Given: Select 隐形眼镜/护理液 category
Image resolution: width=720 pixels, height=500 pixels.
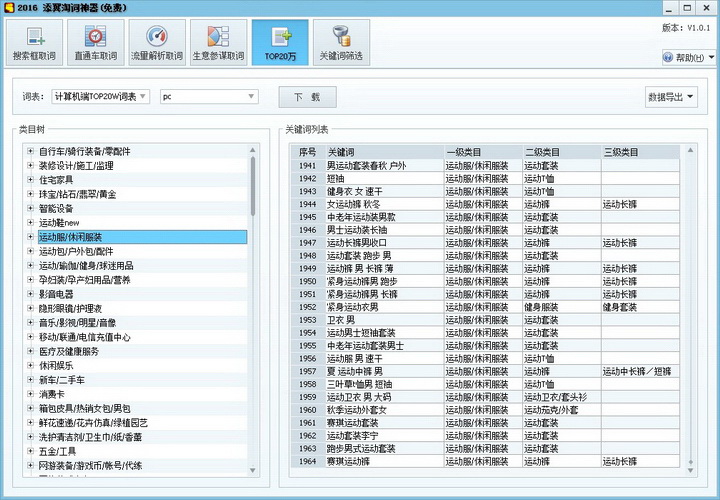Looking at the screenshot, I should click(x=70, y=308).
